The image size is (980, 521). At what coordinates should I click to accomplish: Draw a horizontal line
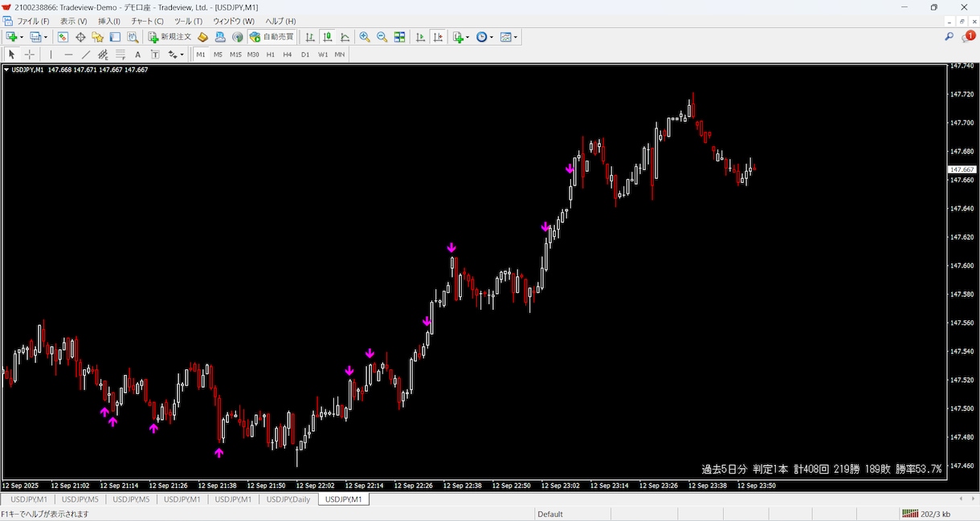tap(68, 55)
